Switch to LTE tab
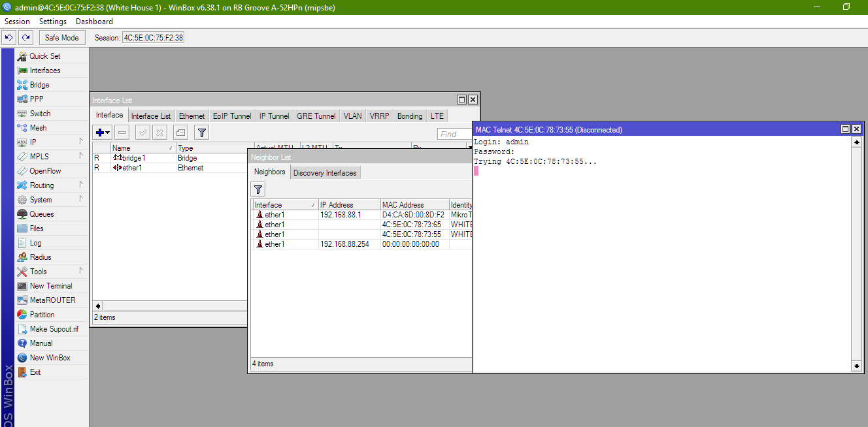The width and height of the screenshot is (868, 427). 437,116
